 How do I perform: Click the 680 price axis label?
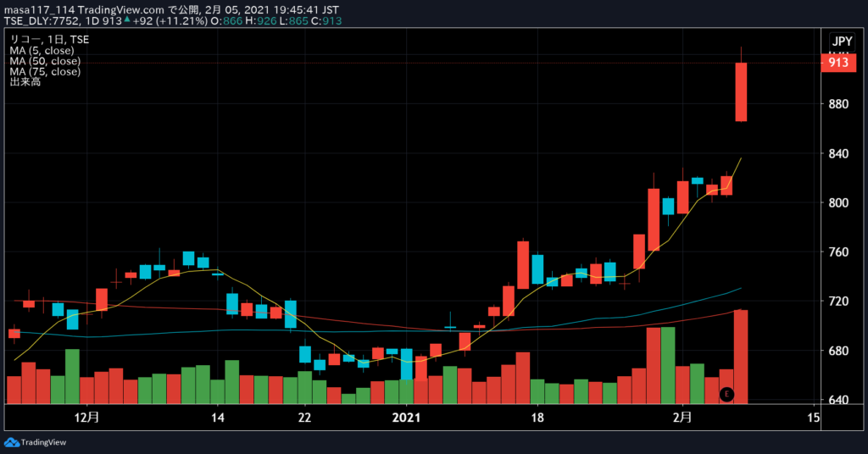click(838, 351)
